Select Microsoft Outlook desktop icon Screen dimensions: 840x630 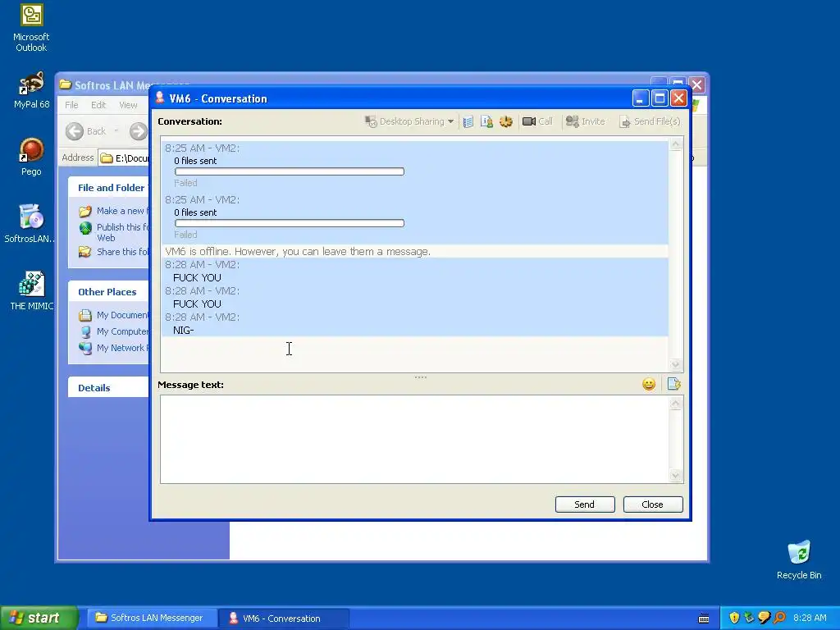tap(31, 27)
